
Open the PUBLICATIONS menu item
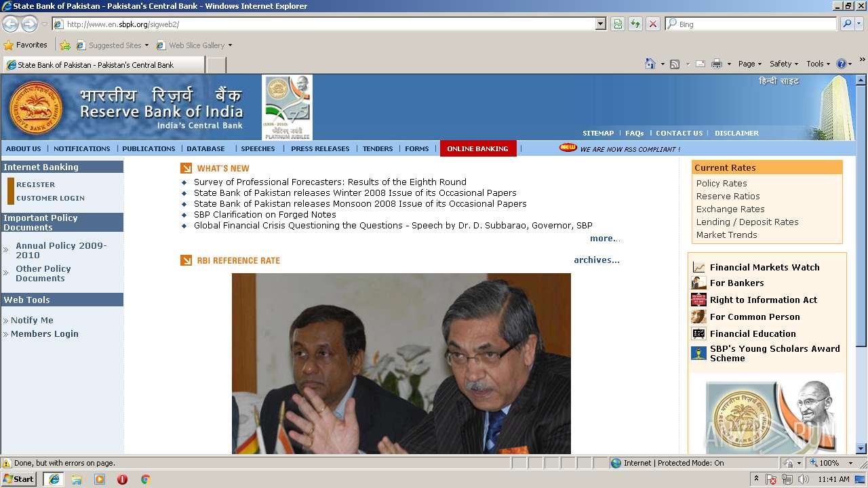pos(149,148)
